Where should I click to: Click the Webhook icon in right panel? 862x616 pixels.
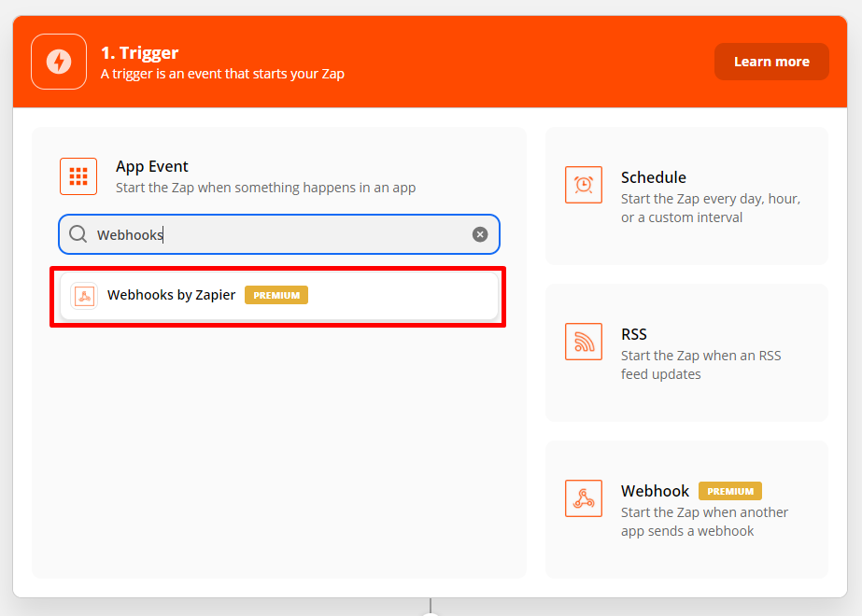[584, 498]
